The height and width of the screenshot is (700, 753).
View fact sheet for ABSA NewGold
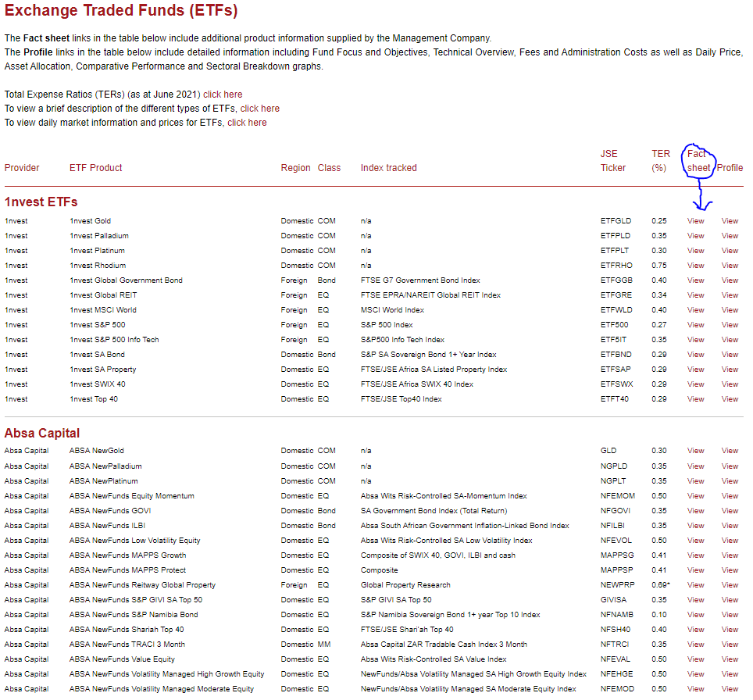(695, 451)
